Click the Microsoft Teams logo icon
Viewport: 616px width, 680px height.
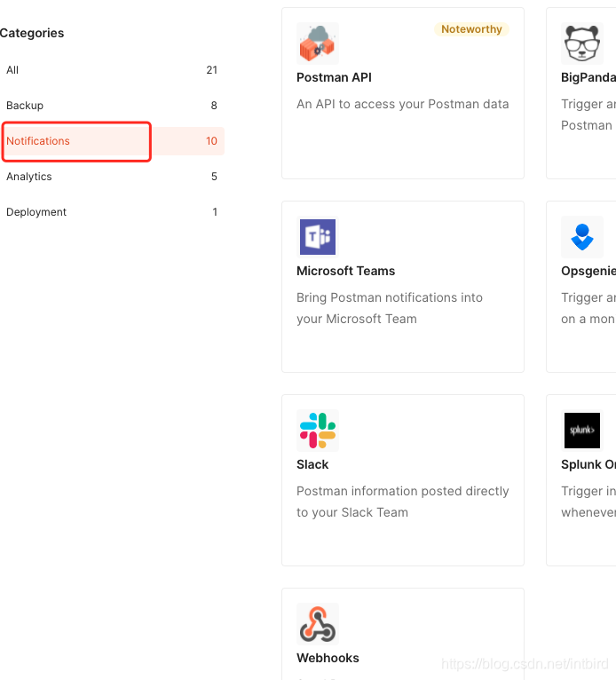click(x=318, y=237)
